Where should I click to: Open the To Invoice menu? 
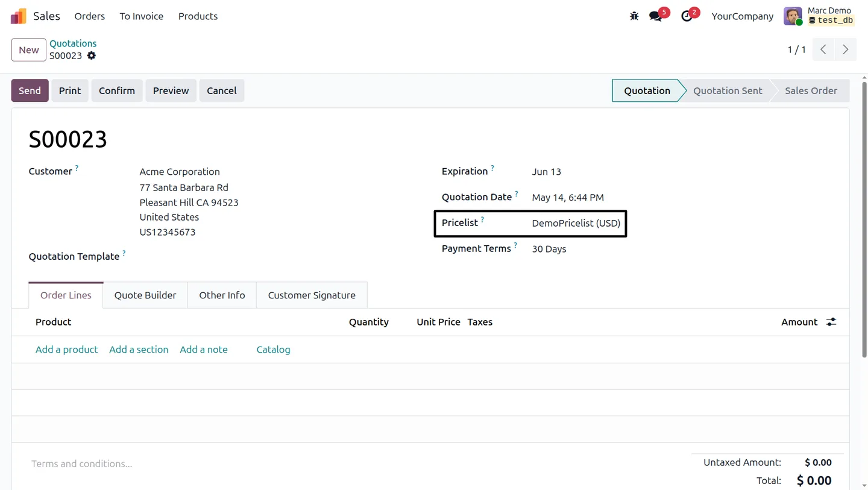pyautogui.click(x=142, y=16)
